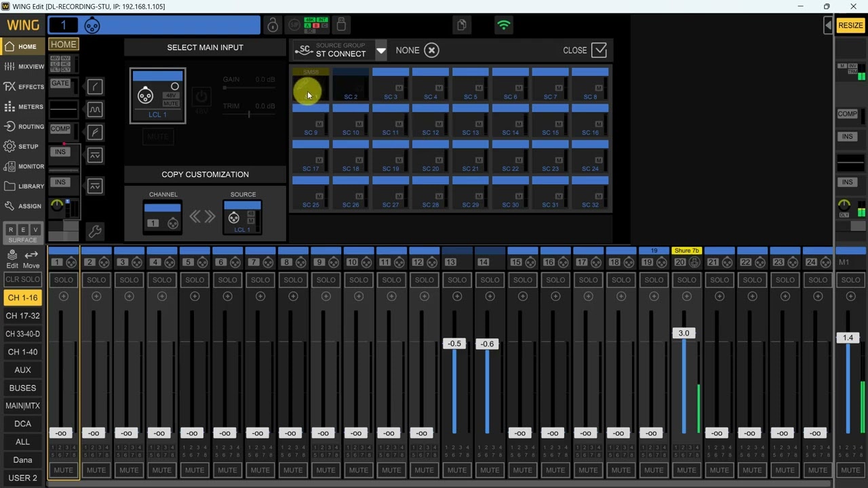Click the yellow RESIZE button
Image resolution: width=868 pixels, height=488 pixels.
850,25
